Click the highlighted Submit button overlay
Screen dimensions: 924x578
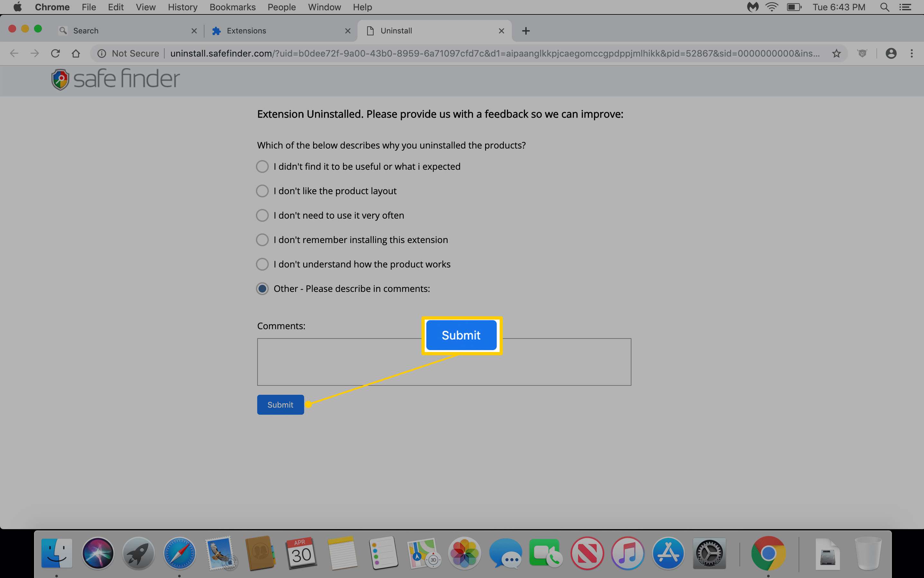[x=461, y=335]
